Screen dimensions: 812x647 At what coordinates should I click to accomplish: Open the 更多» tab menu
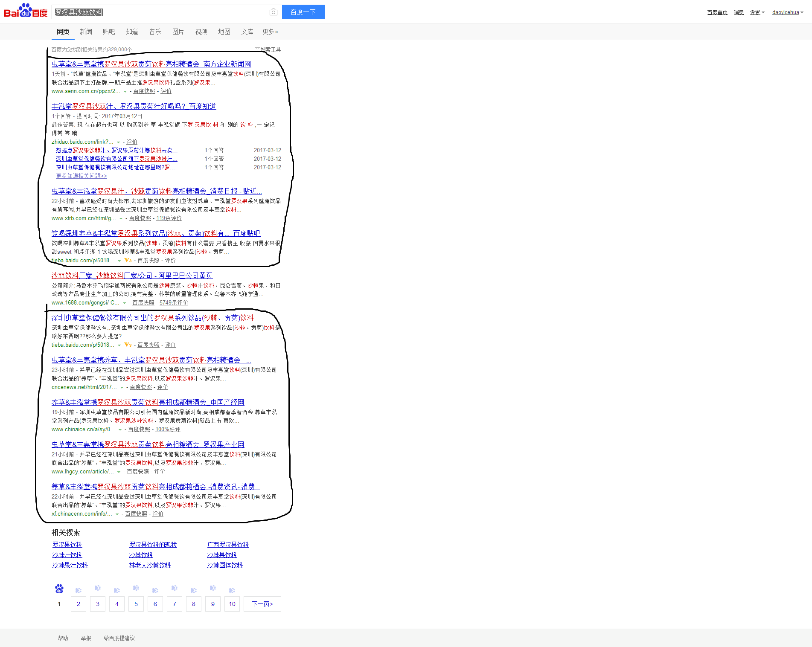270,32
